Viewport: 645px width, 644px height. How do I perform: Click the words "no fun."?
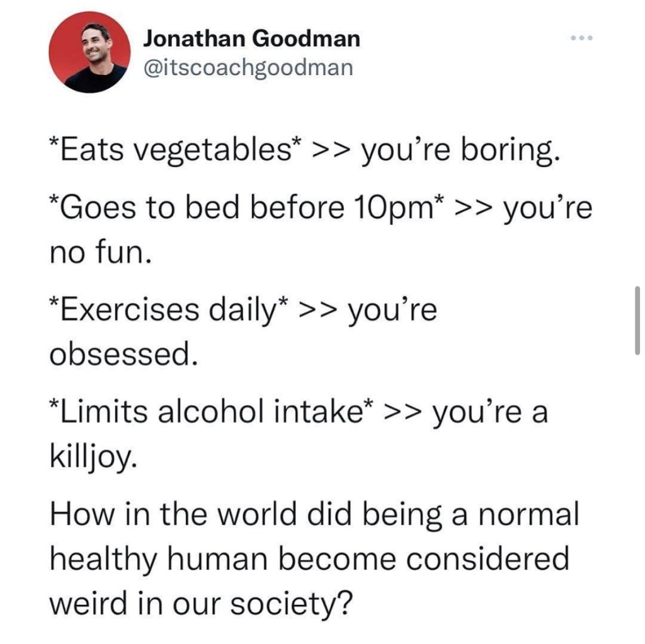100,253
